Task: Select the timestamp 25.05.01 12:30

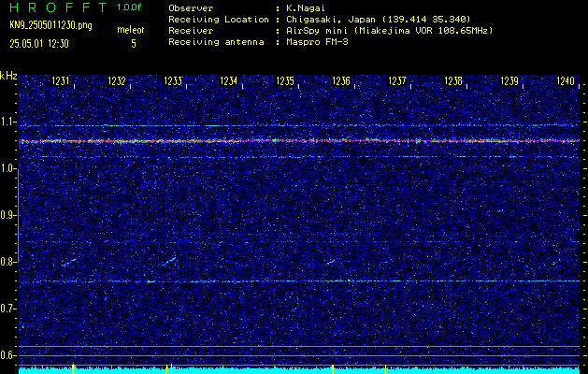Action: (x=39, y=44)
